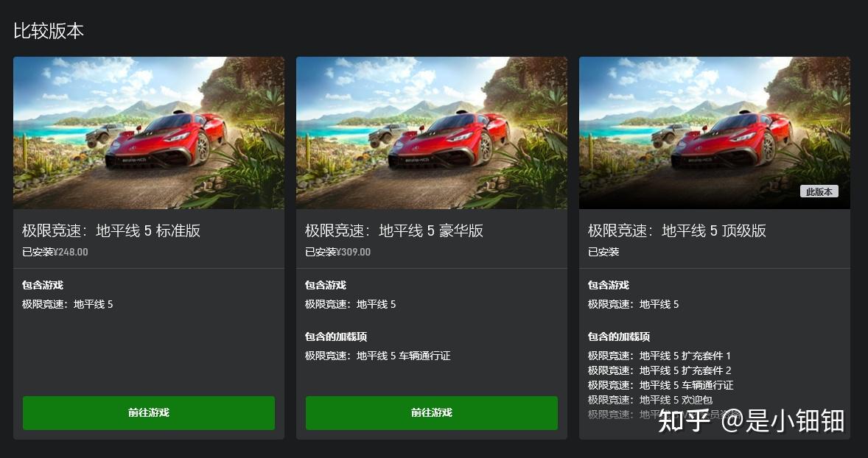Open the 豪华版 cover art thumbnail
Image resolution: width=868 pixels, height=458 pixels.
[x=431, y=133]
